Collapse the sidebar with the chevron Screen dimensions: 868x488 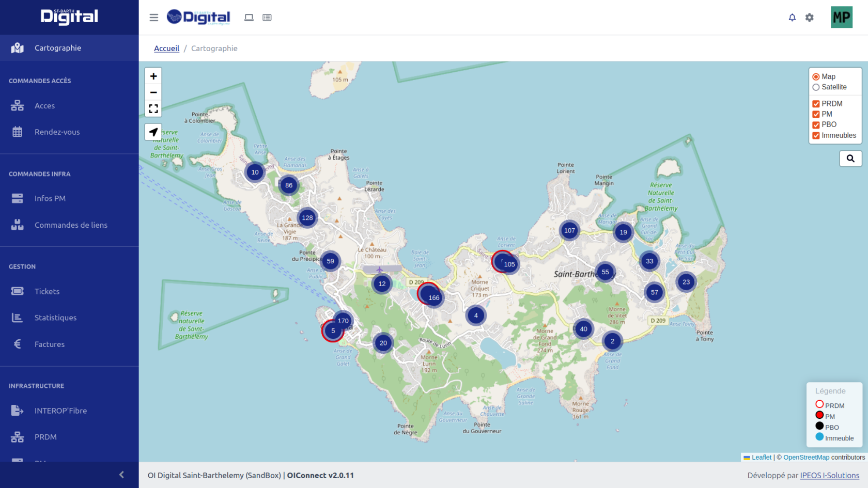click(121, 475)
